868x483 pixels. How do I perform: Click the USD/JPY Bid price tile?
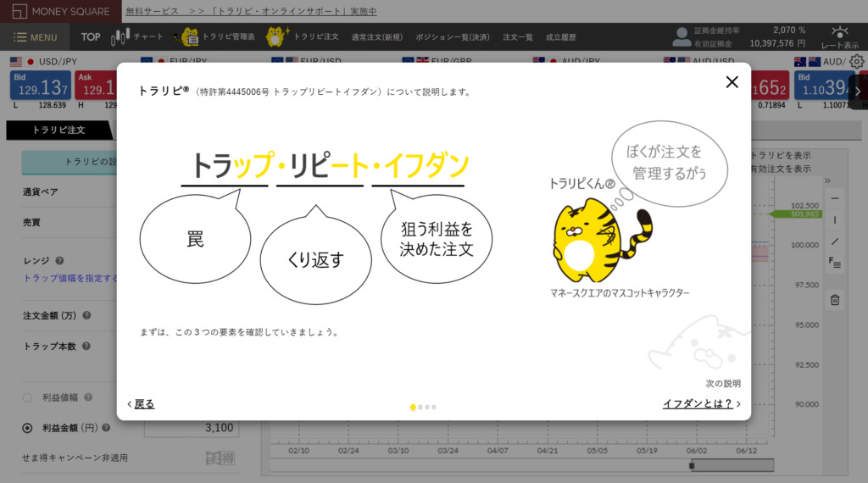coord(41,86)
